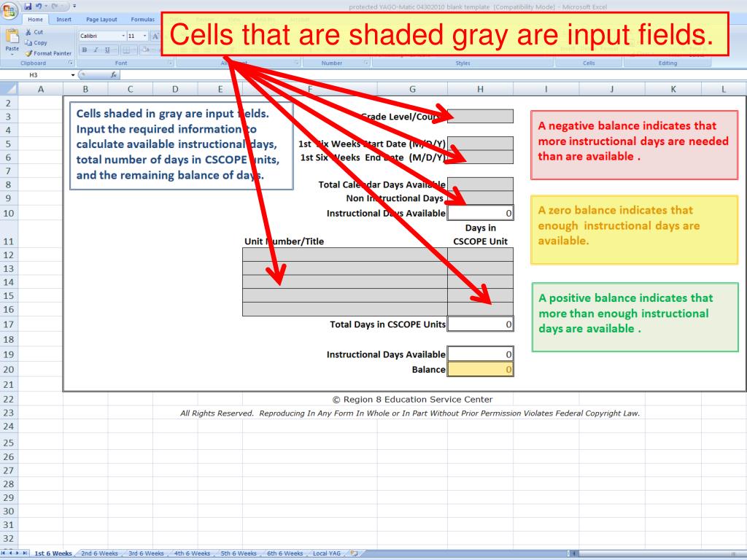Viewport: 747px width, 560px height.
Task: Customize the Quick Access toolbar
Action: [75, 7]
